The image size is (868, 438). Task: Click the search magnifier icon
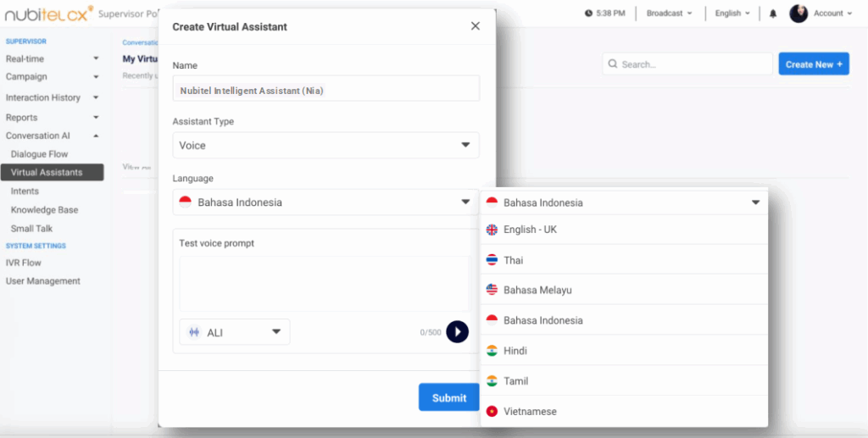612,64
